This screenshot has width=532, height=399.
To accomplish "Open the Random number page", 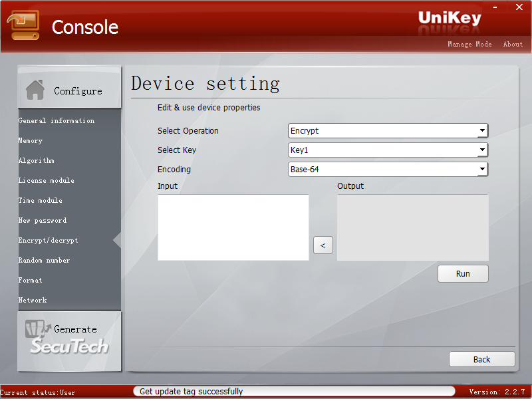I will [44, 260].
